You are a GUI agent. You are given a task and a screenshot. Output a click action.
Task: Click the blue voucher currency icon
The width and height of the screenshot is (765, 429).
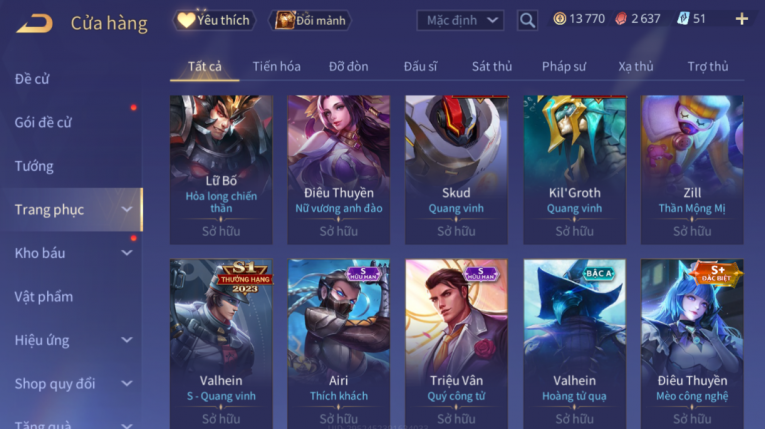coord(683,19)
